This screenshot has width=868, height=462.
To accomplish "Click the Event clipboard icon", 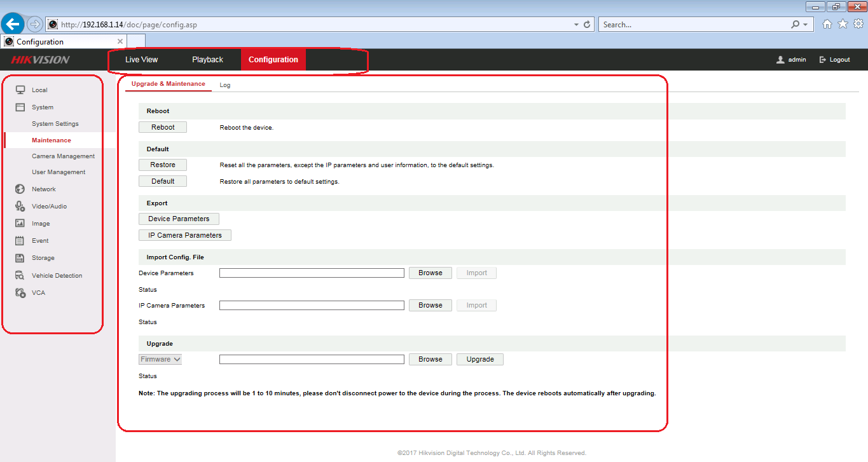I will coord(20,241).
